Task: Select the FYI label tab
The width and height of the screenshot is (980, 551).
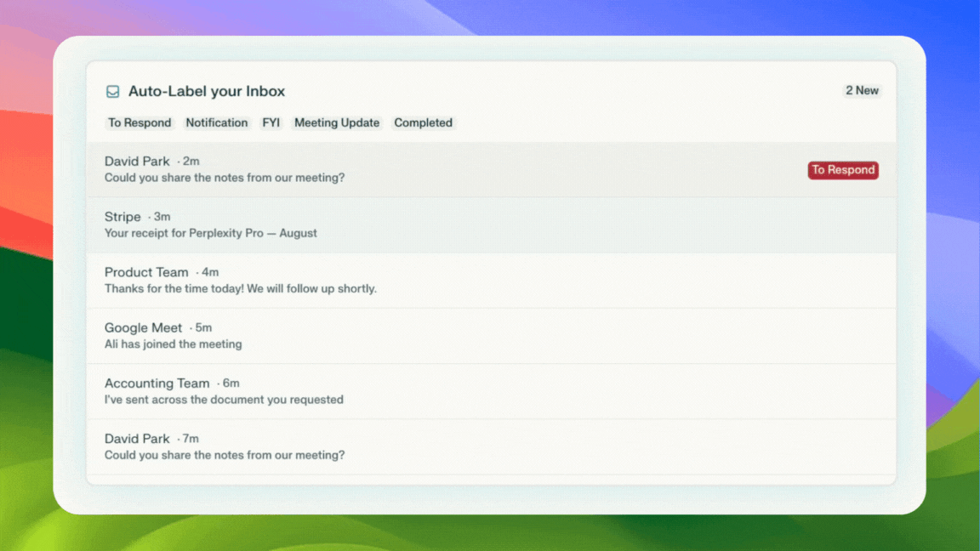Action: coord(271,123)
